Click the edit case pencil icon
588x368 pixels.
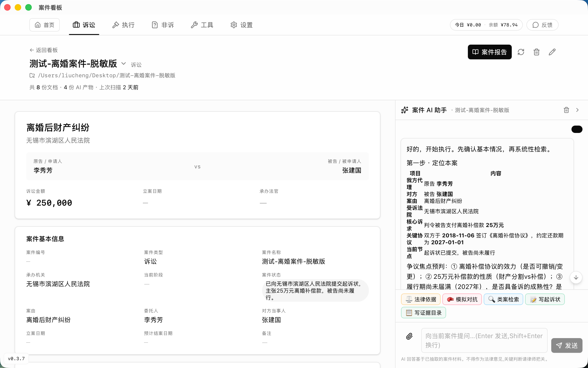point(552,52)
